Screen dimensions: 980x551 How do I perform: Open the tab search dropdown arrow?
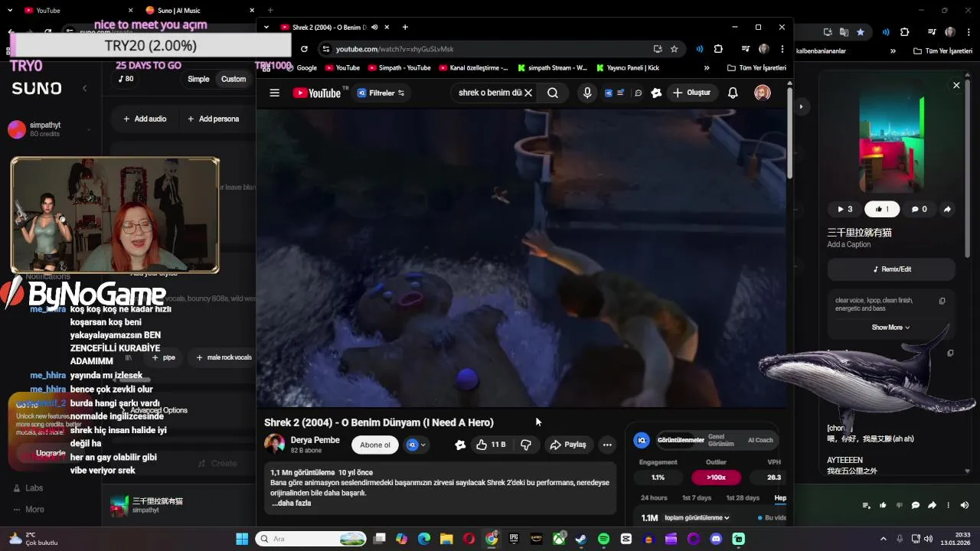coord(266,28)
